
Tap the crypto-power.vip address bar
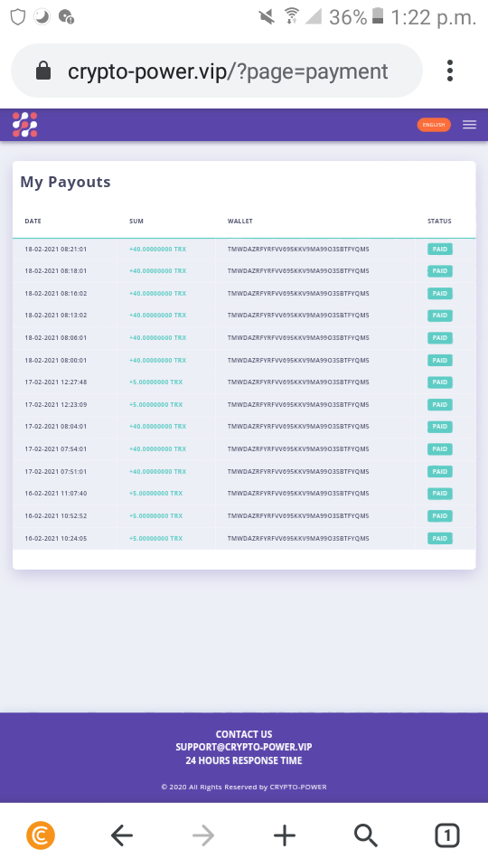coord(228,71)
